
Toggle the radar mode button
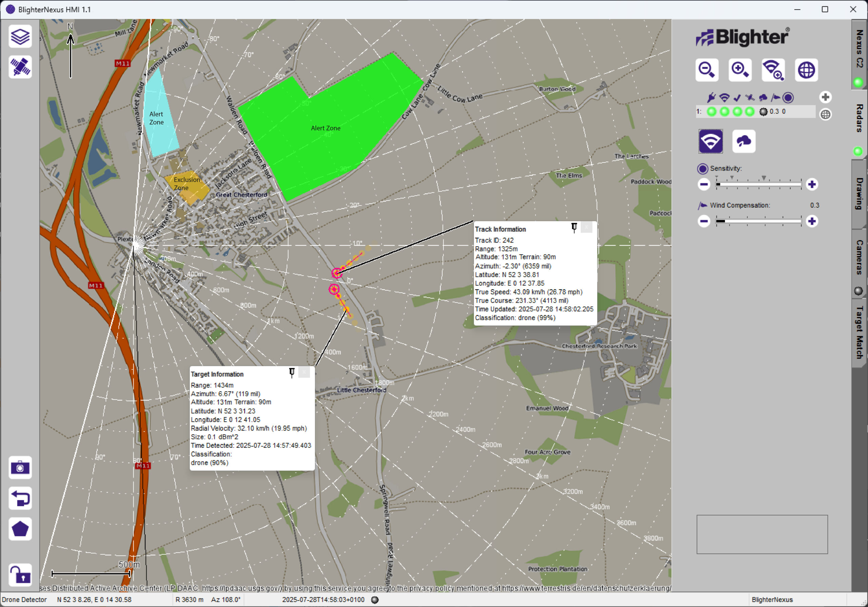pyautogui.click(x=710, y=141)
